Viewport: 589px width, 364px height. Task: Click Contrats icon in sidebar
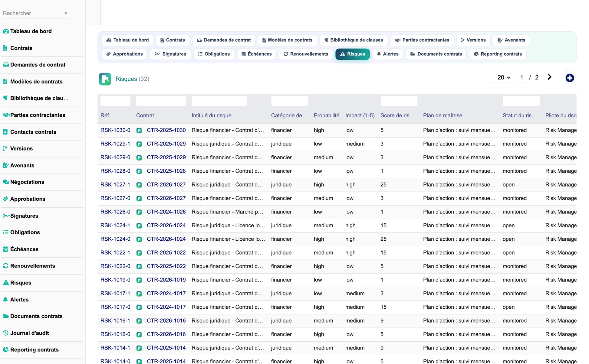click(x=5, y=48)
